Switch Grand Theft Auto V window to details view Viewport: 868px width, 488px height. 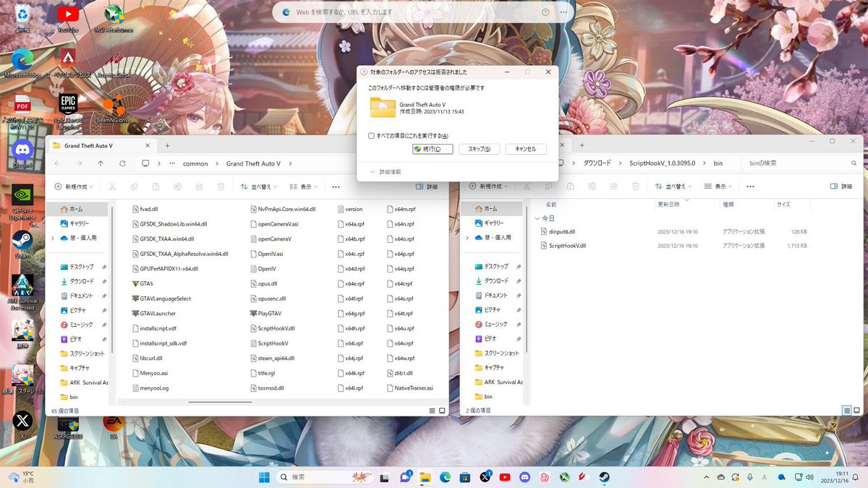pyautogui.click(x=433, y=410)
